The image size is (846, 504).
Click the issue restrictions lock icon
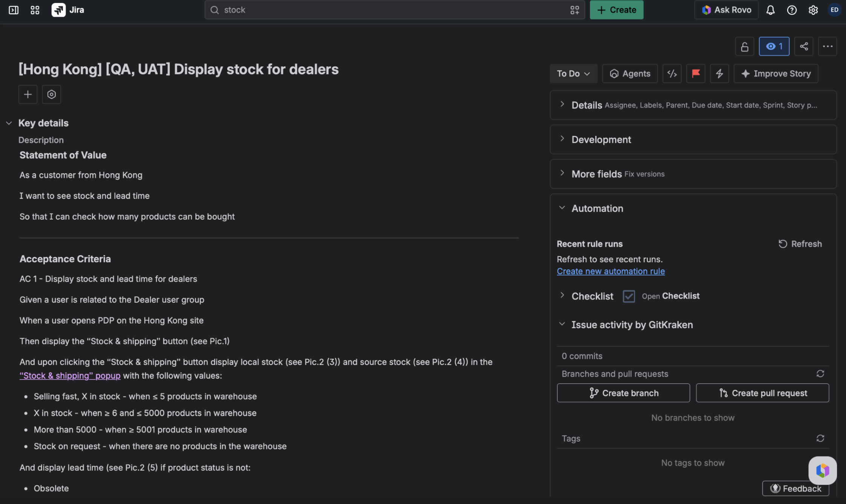(x=744, y=46)
